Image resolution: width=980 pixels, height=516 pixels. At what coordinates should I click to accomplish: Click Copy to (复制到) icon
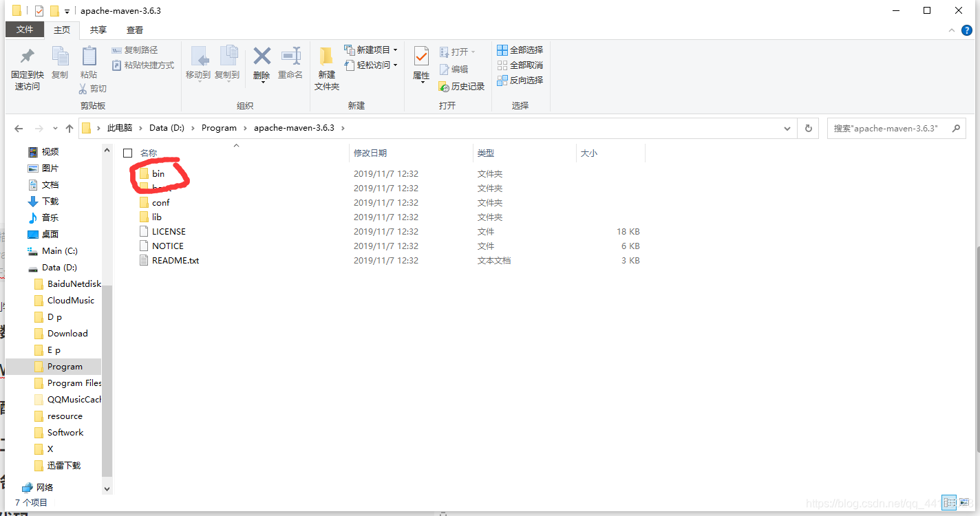point(228,56)
